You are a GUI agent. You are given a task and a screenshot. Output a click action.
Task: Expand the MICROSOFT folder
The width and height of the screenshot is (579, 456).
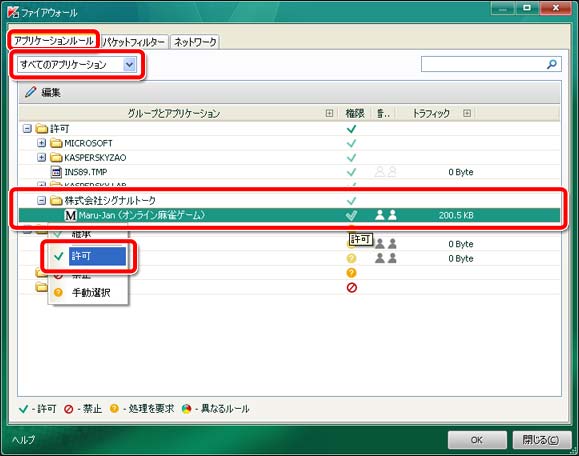[x=41, y=143]
